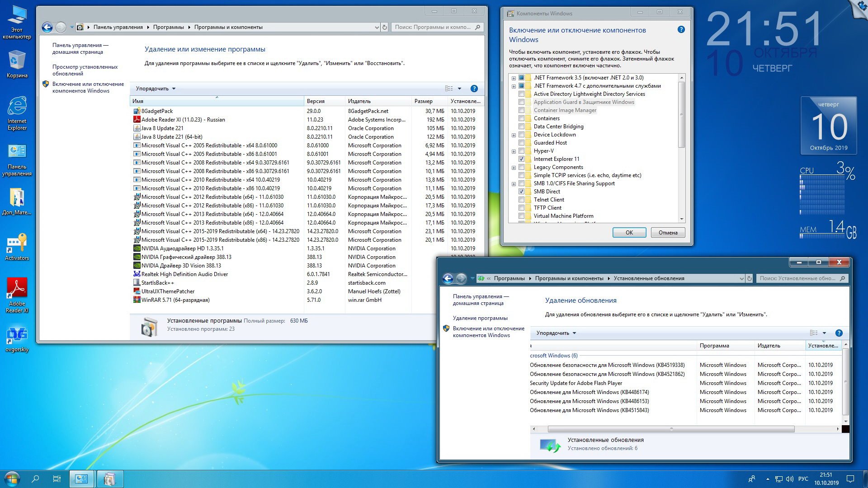Open Панель управления desktop icon
This screenshot has width=868, height=488.
click(17, 160)
